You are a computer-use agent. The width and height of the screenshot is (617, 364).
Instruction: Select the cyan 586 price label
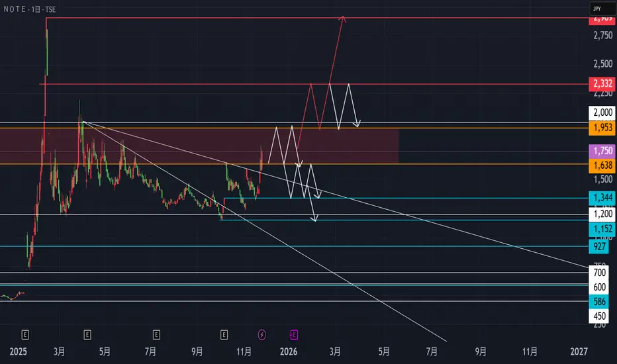pyautogui.click(x=599, y=302)
